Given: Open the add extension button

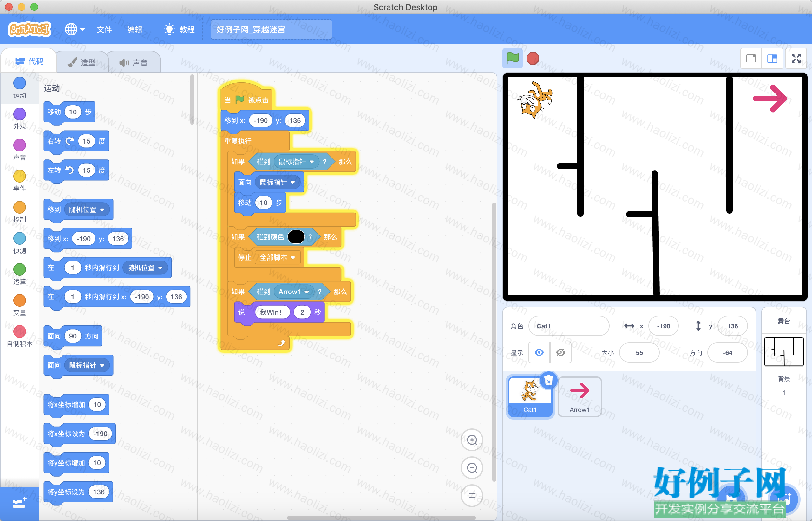Looking at the screenshot, I should pos(19,503).
